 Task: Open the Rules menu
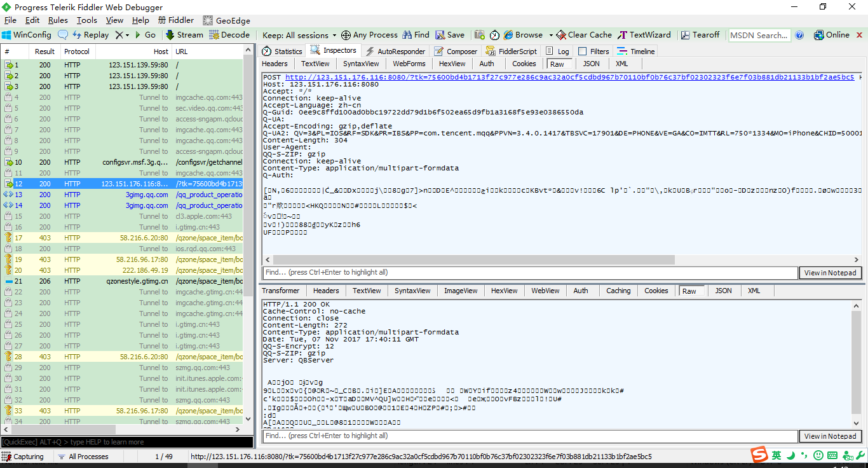58,20
